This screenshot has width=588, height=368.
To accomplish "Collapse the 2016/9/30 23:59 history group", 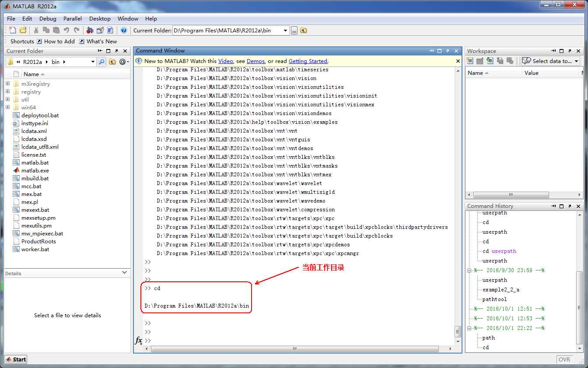I will tap(469, 270).
